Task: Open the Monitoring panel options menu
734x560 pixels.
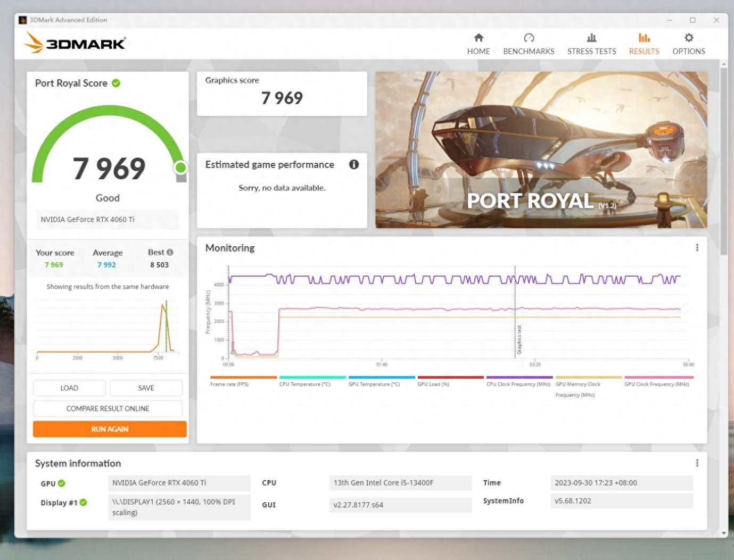Action: tap(697, 248)
